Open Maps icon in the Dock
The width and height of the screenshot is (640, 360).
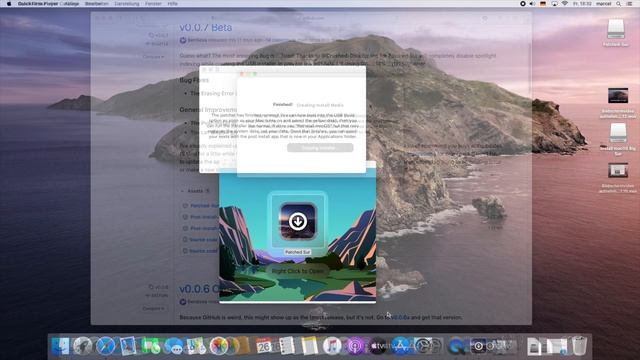[x=196, y=346]
